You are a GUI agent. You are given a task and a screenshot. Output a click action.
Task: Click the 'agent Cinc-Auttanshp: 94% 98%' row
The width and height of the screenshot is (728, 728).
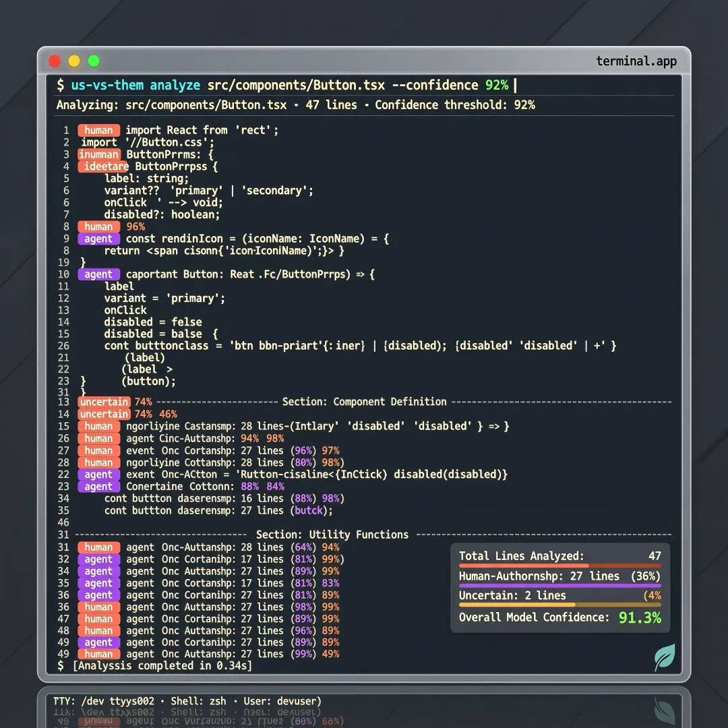pyautogui.click(x=205, y=439)
